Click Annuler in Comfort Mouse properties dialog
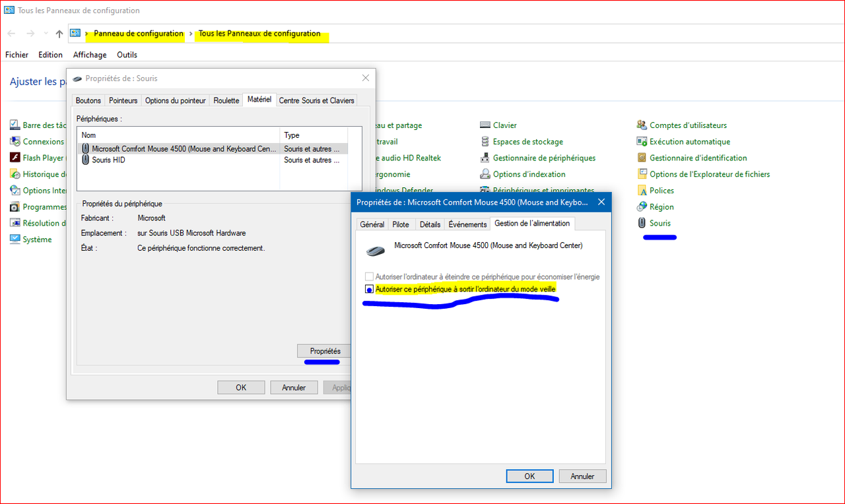This screenshot has width=845, height=504. click(583, 476)
